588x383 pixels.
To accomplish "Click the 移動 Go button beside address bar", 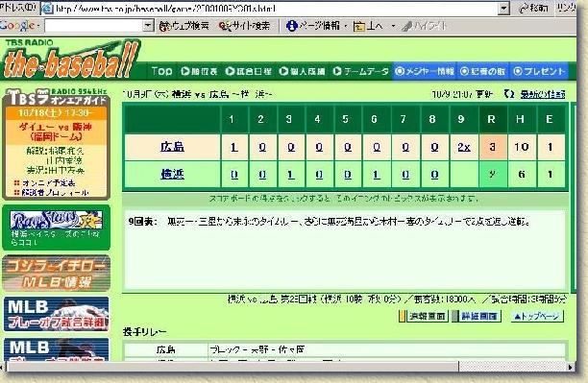I will [533, 8].
